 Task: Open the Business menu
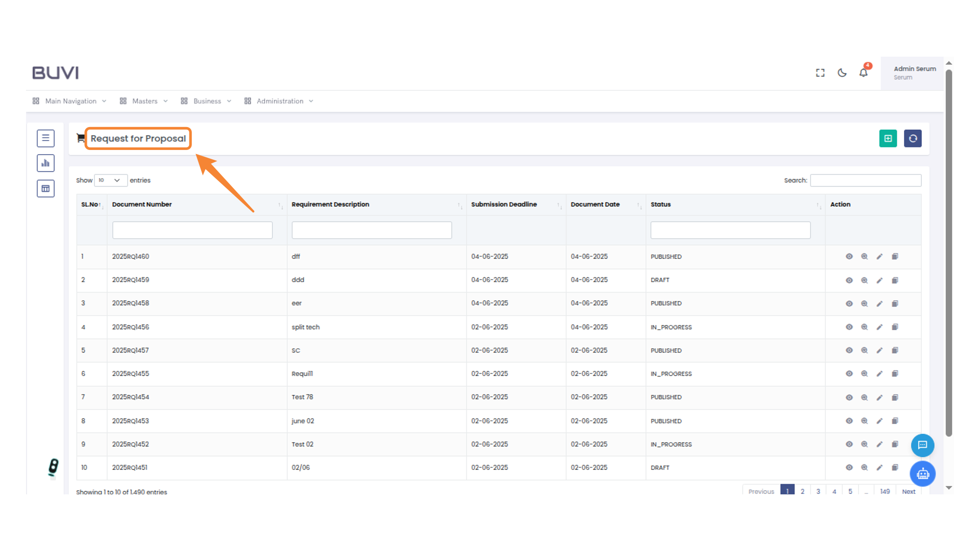tap(206, 101)
